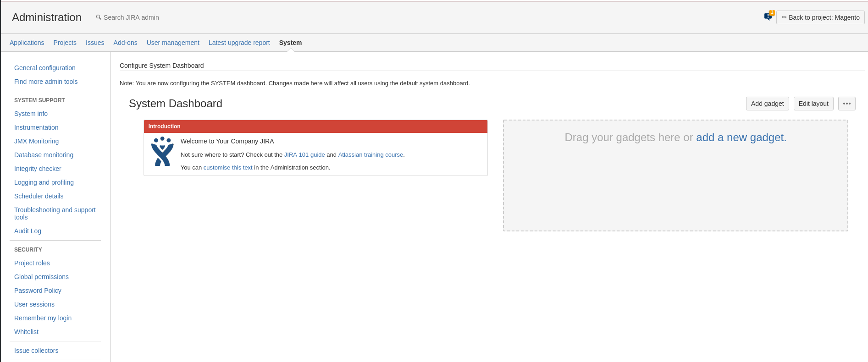The image size is (868, 362).
Task: Click the Back to project: Magento button
Action: (x=820, y=17)
